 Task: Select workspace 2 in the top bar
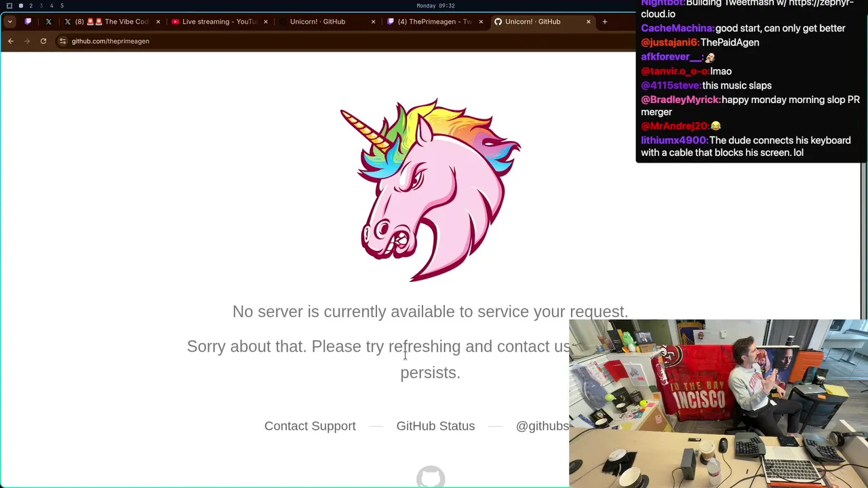tap(31, 5)
